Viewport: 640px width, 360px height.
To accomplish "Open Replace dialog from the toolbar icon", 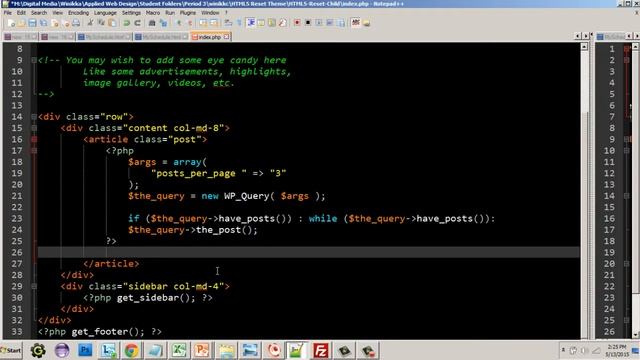I will coord(163,23).
